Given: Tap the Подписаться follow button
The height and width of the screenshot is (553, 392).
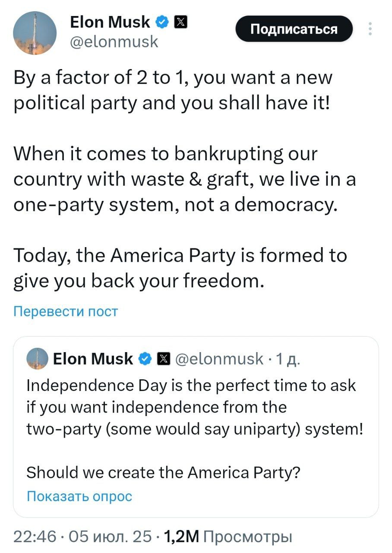Looking at the screenshot, I should [294, 29].
